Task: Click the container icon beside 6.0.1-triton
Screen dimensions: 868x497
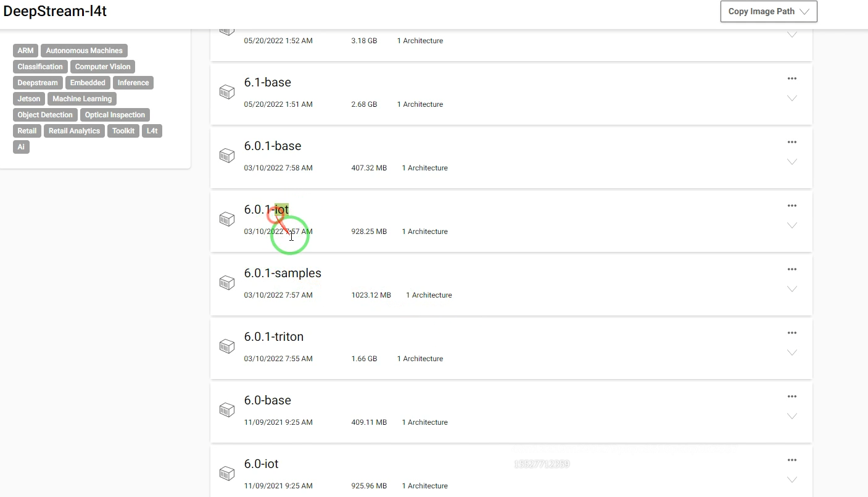Action: point(227,346)
